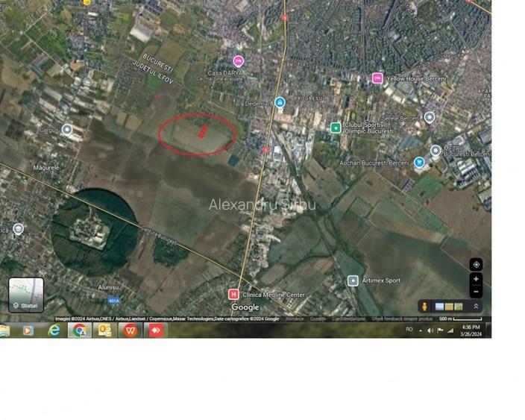The width and height of the screenshot is (525, 420).
Task: Click the Casa DARYA hotel pin
Action: [238, 60]
